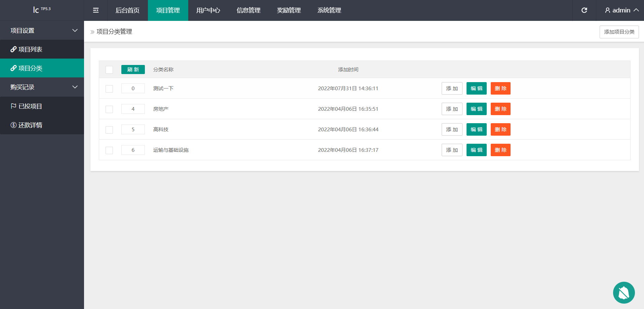Click the admin user profile icon
This screenshot has width=644, height=309.
click(607, 10)
